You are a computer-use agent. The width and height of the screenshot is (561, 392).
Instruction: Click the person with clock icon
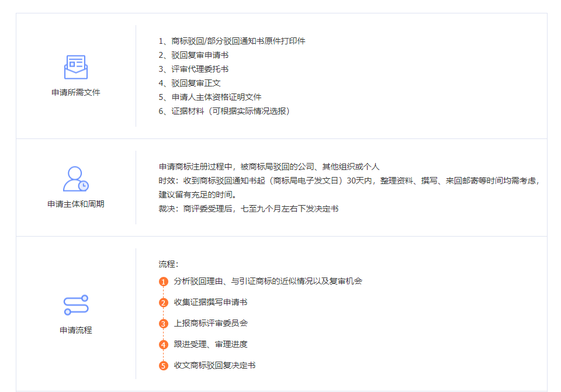[x=76, y=179]
